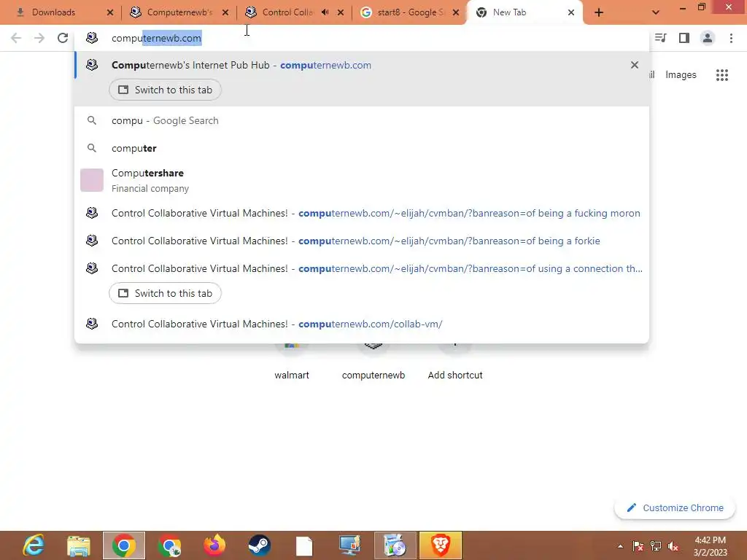Open the Action Center flag icon
747x560 pixels.
(638, 546)
